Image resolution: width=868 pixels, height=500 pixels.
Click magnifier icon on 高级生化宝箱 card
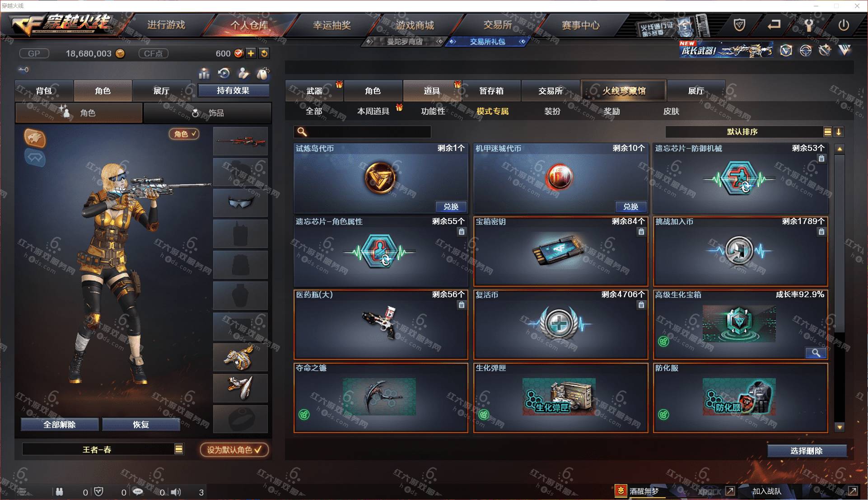coord(816,353)
